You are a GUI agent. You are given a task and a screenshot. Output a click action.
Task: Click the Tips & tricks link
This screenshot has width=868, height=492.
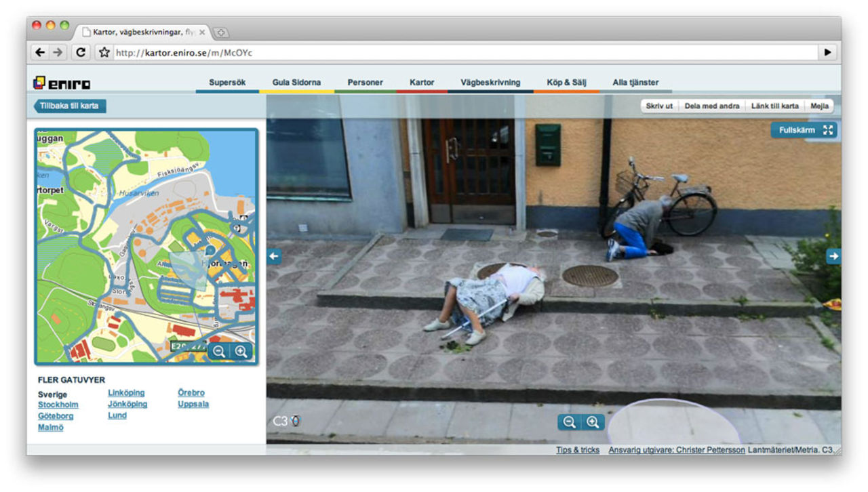[x=578, y=450]
